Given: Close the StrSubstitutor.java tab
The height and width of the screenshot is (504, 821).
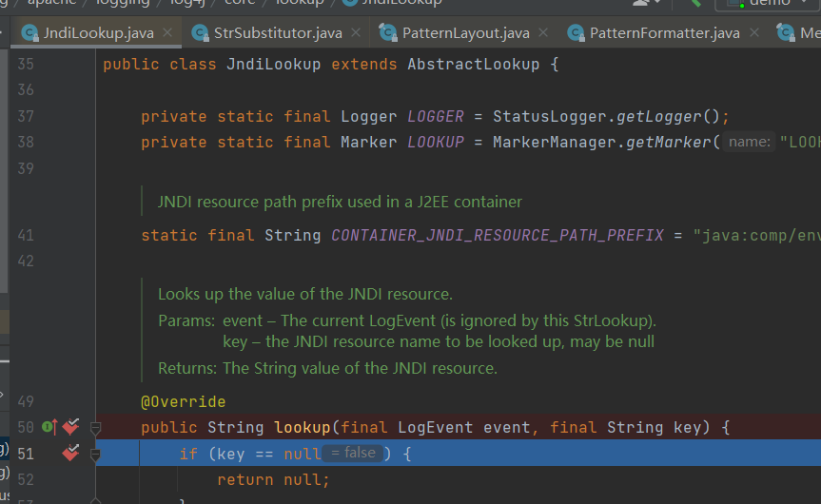Looking at the screenshot, I should pos(356,32).
